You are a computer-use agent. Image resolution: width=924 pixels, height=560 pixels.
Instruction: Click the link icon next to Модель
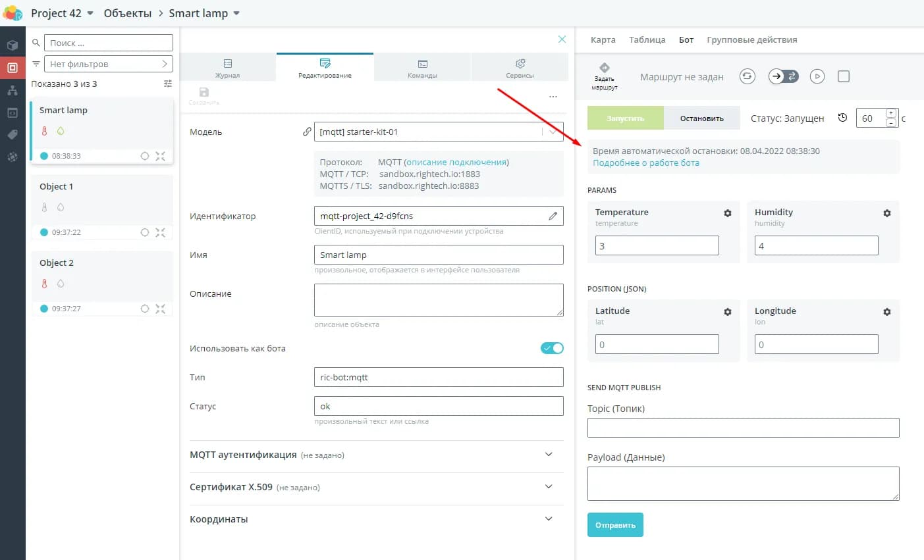point(307,132)
